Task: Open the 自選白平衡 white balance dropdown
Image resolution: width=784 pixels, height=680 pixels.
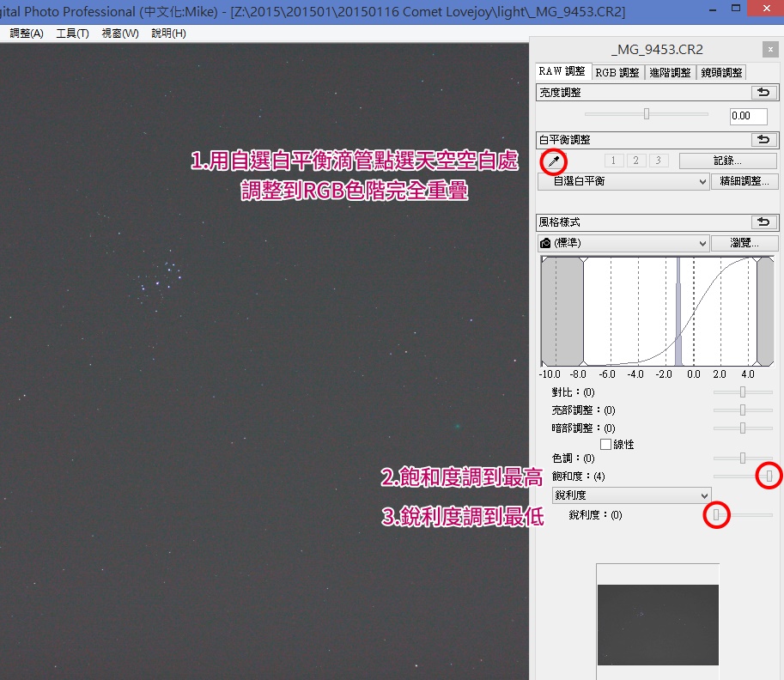Action: [x=623, y=182]
